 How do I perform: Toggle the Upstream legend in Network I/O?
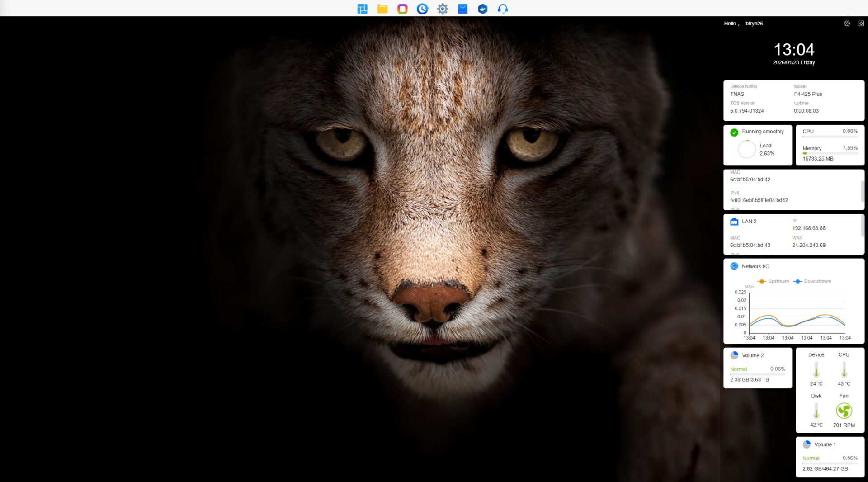point(773,281)
